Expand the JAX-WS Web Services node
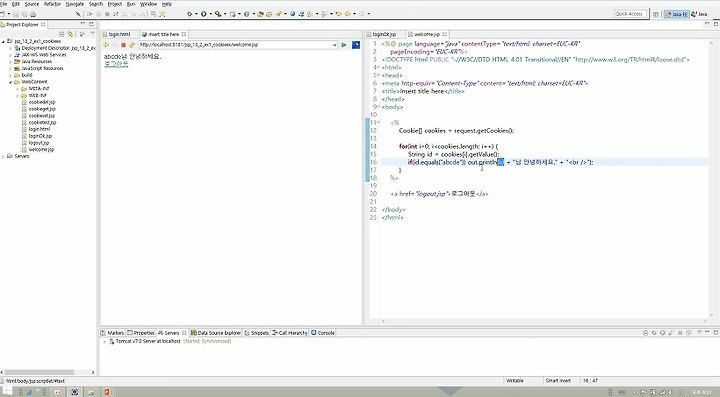Screen dimensions: 720x397 click(11, 55)
